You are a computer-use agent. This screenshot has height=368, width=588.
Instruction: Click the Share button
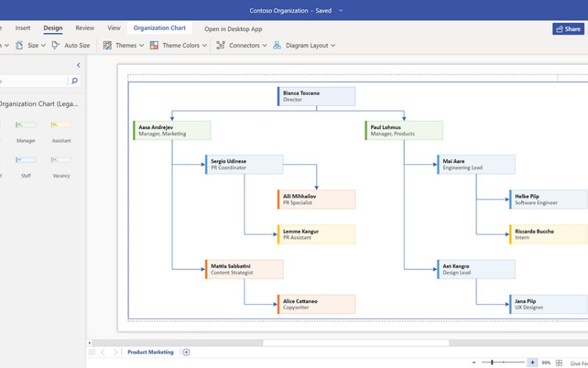(x=568, y=29)
